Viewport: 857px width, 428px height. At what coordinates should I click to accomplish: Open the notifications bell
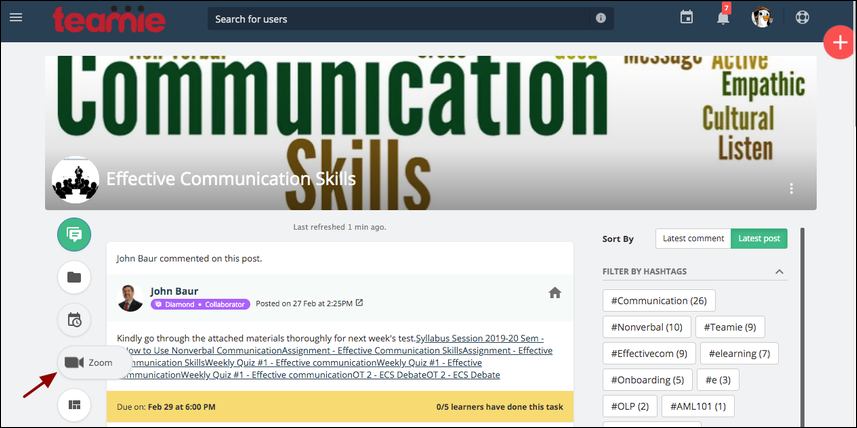pyautogui.click(x=723, y=18)
